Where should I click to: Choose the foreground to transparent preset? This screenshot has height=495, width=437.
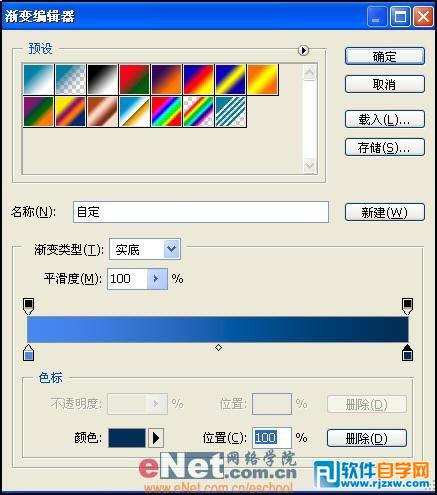70,79
